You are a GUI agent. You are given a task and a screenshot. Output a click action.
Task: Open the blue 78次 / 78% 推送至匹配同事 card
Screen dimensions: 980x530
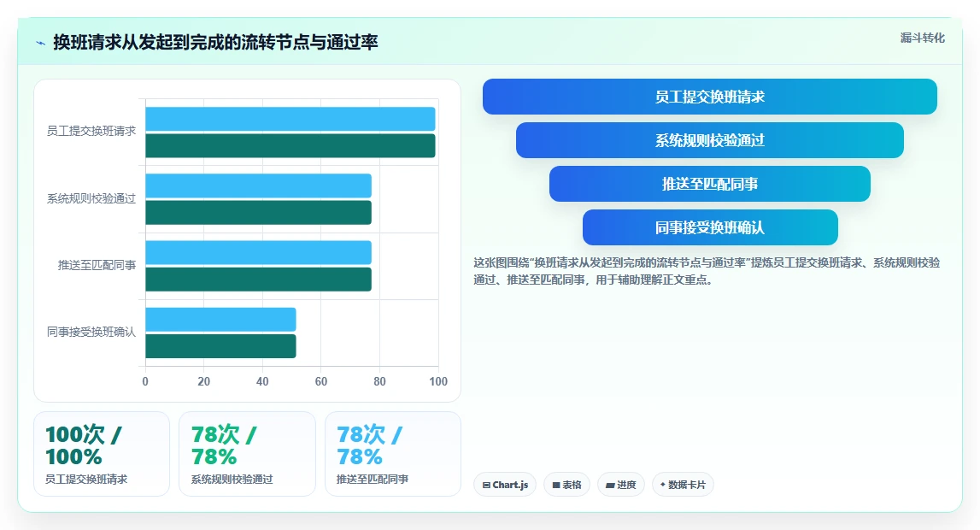[x=392, y=454]
